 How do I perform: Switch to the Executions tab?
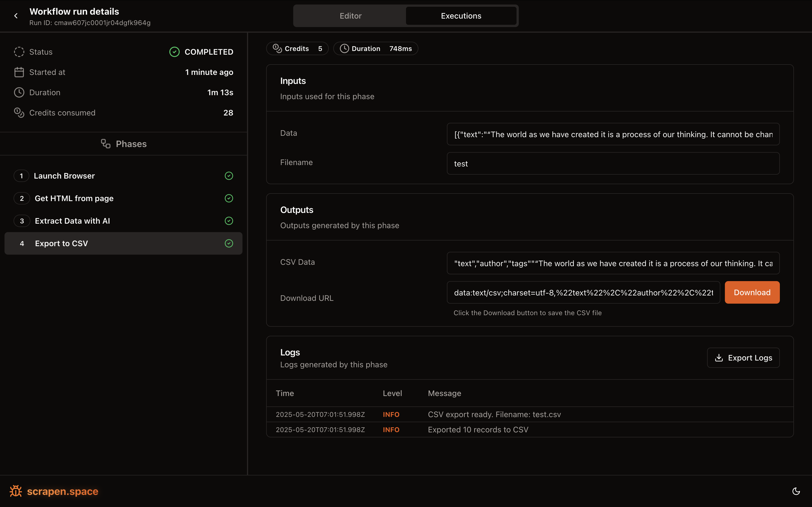point(461,16)
